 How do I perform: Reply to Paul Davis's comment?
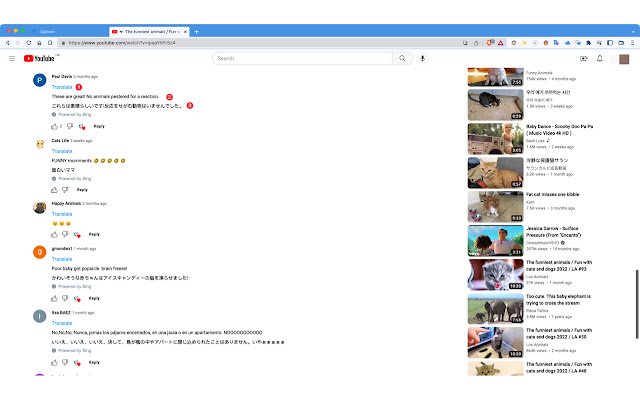point(99,127)
